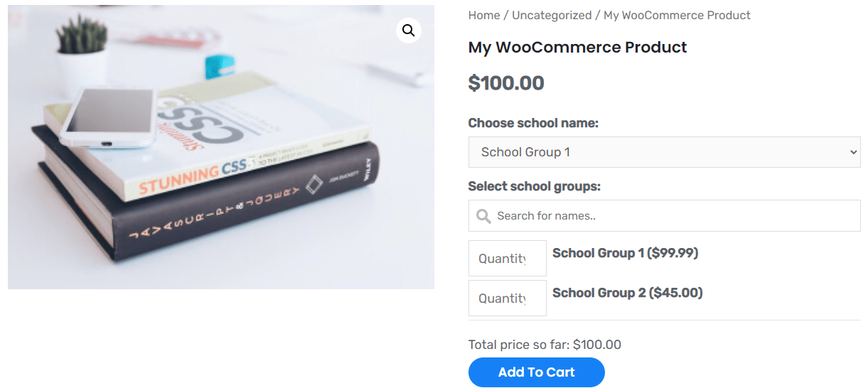Screen dimensions: 868x388
Task: Open the Uncategorized breadcrumb link
Action: [x=552, y=15]
